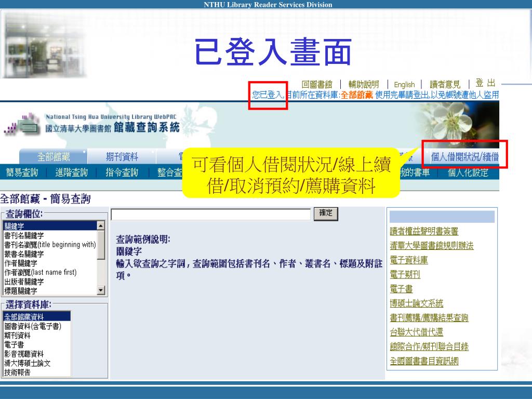Click the WebPAC library logo icon
The image size is (532, 399).
(22, 125)
